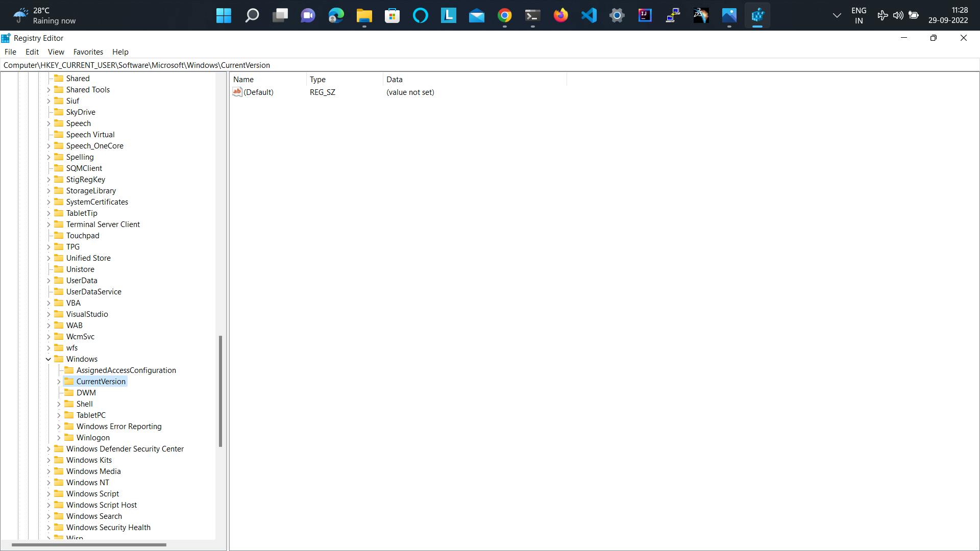Viewport: 980px width, 551px height.
Task: Launch Google Chrome from taskbar
Action: pyautogui.click(x=504, y=15)
